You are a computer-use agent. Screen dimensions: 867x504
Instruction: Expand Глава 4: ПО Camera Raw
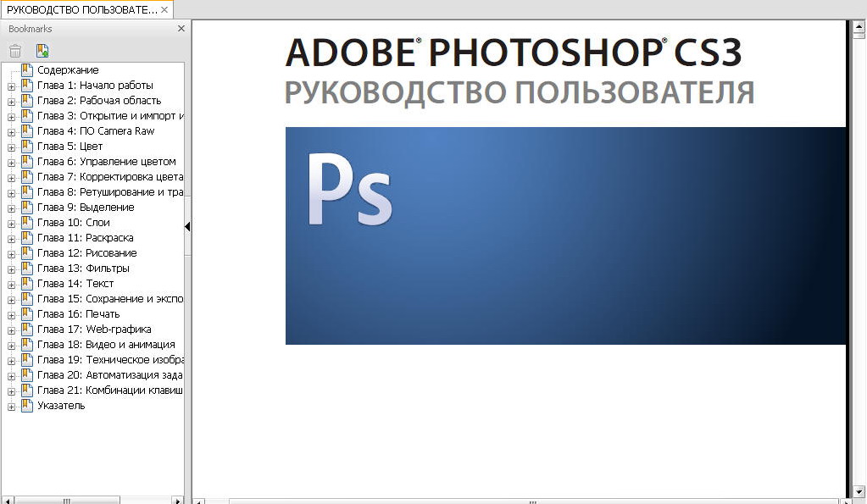click(x=11, y=133)
